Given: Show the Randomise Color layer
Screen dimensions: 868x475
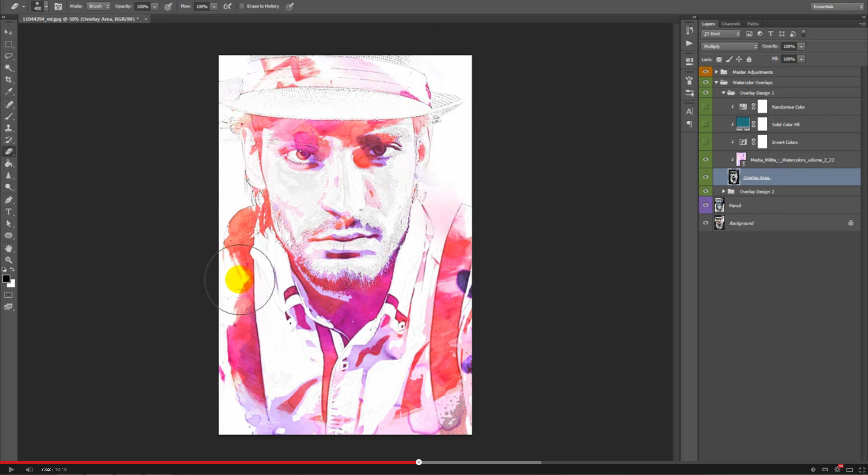Looking at the screenshot, I should pos(705,107).
